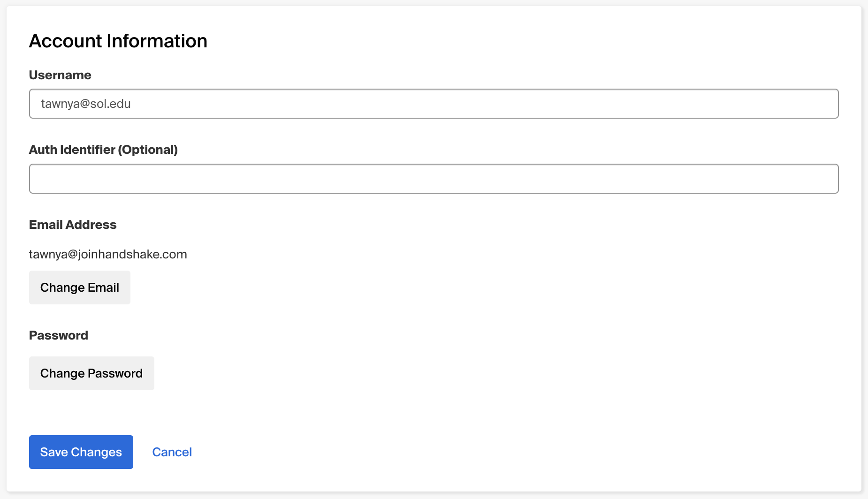
Task: Click the Account Information heading
Action: coord(118,41)
